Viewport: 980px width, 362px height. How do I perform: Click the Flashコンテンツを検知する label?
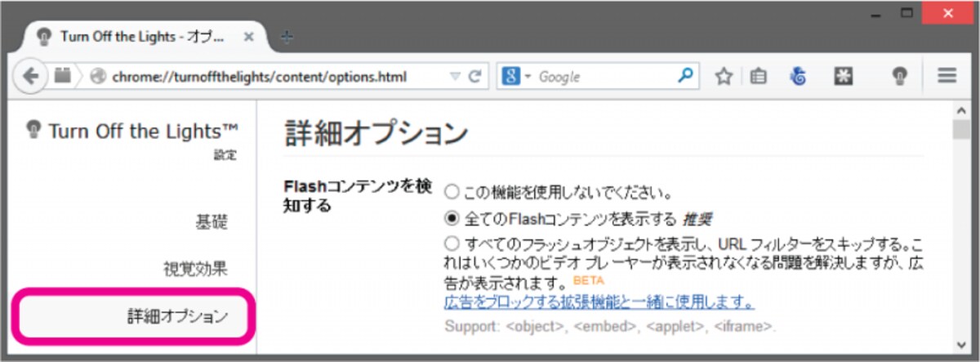coord(357,196)
